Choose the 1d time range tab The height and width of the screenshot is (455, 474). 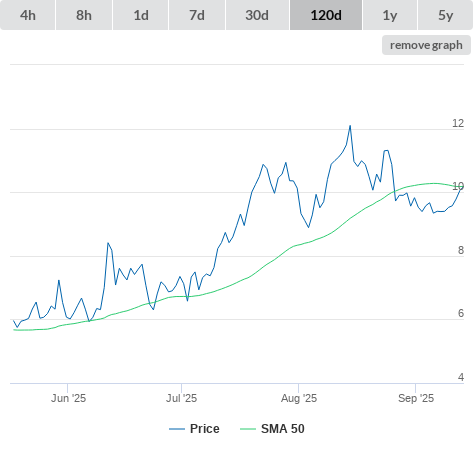(141, 15)
